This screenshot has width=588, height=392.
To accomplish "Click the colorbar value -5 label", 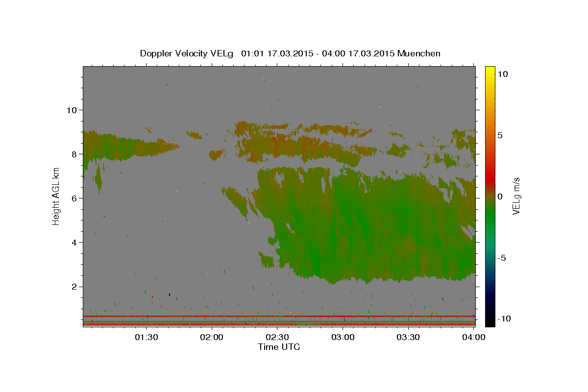I will tap(502, 258).
